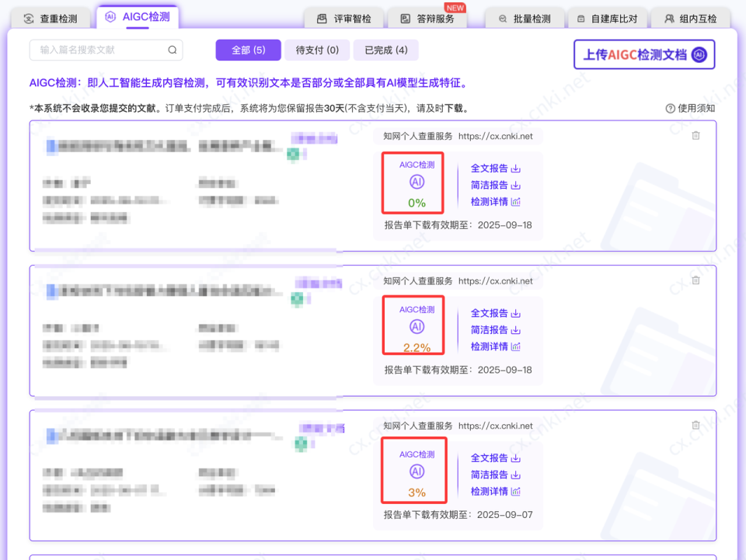This screenshot has height=560, width=746.
Task: Select the 全部 (5) filter
Action: tap(248, 49)
